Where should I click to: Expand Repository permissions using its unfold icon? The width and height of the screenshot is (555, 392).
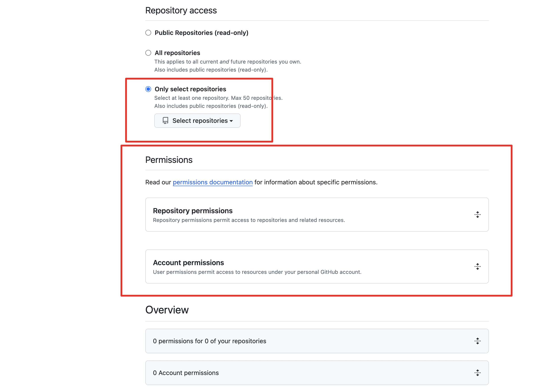click(x=477, y=215)
